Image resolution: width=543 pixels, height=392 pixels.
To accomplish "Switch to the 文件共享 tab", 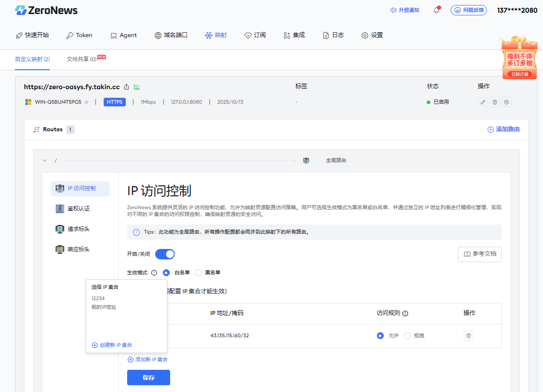I will pyautogui.click(x=81, y=59).
